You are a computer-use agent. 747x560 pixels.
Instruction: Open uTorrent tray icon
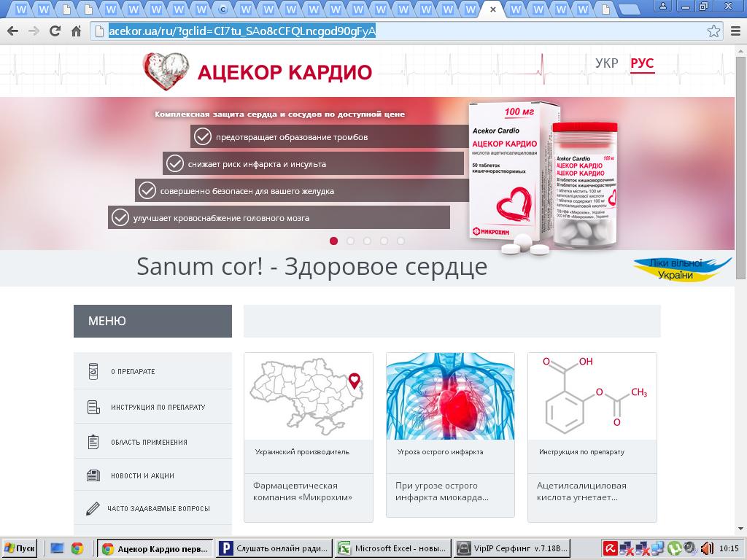(x=673, y=548)
